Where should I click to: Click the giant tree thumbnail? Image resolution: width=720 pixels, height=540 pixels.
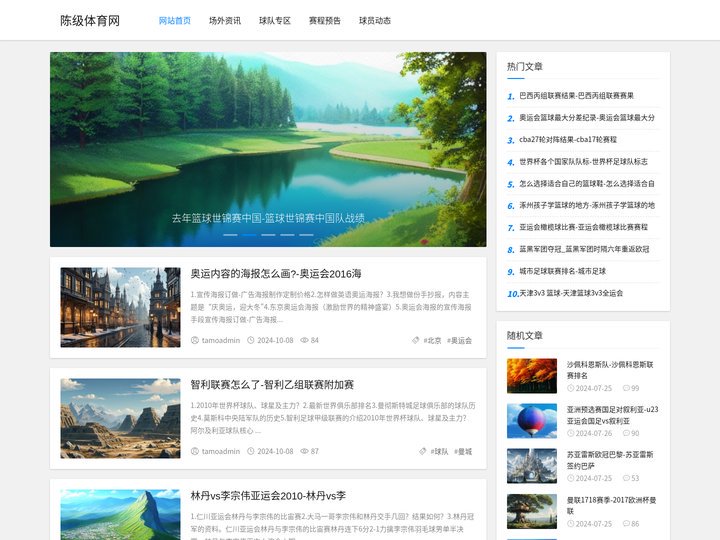[532, 512]
